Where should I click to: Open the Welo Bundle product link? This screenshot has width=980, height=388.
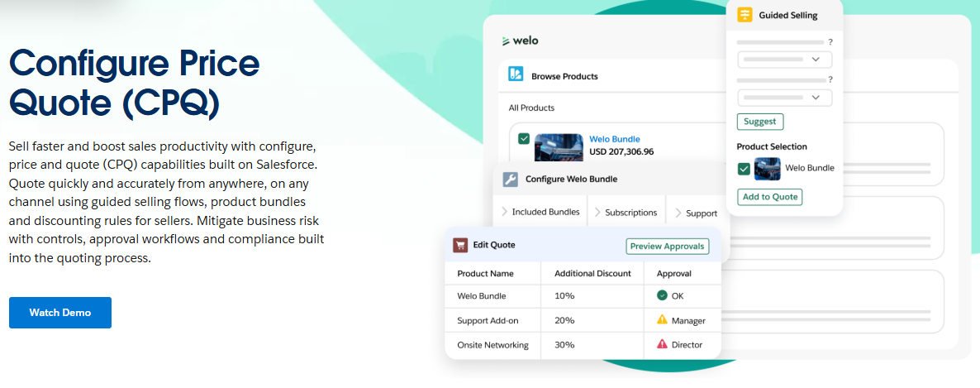615,139
